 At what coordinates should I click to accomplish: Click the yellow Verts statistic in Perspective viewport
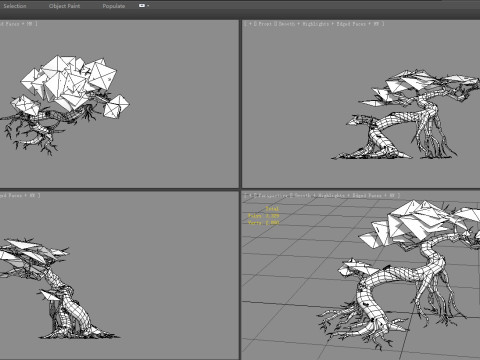click(x=263, y=223)
